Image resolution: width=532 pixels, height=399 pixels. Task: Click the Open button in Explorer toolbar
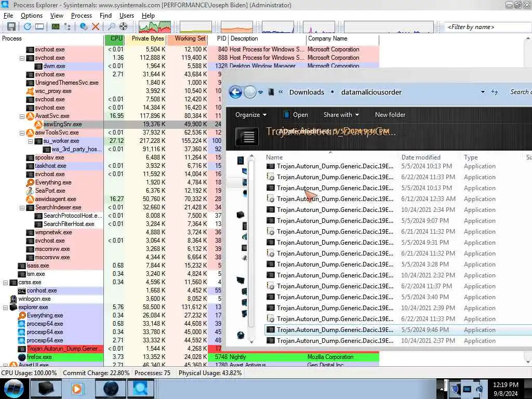[x=296, y=115]
